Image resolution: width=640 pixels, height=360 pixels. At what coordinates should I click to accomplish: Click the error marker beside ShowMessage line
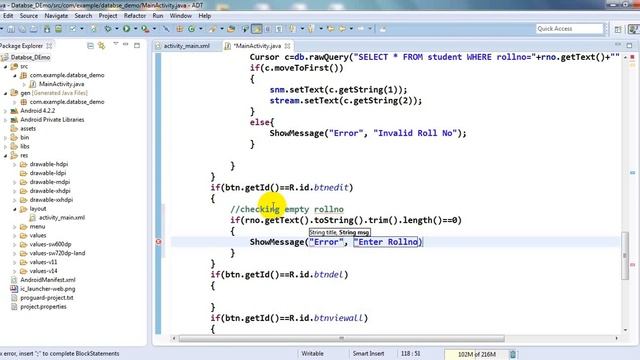(159, 242)
